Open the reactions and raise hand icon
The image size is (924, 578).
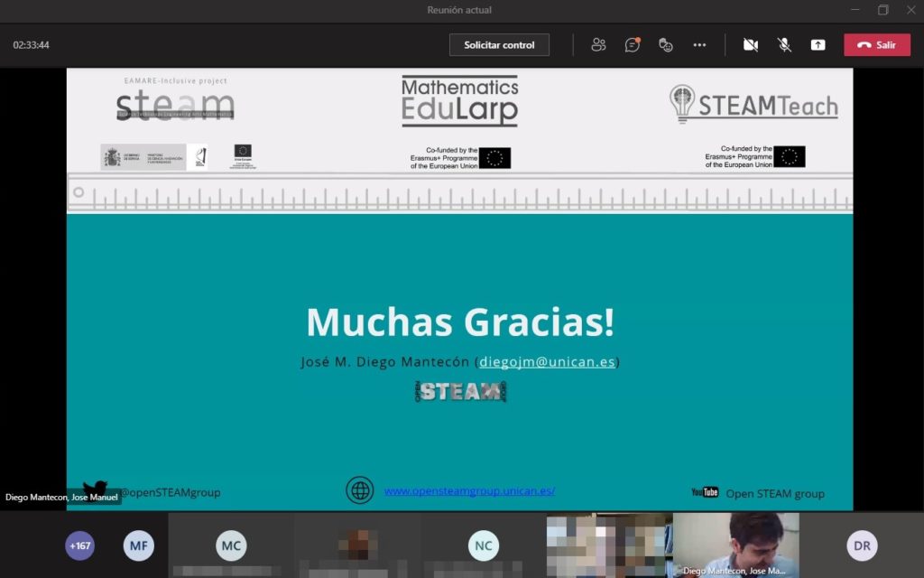(666, 45)
